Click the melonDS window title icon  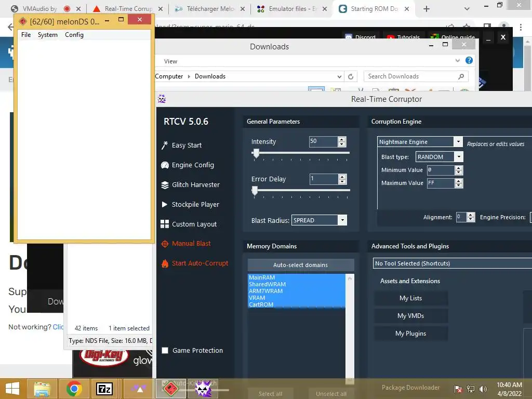(x=23, y=22)
